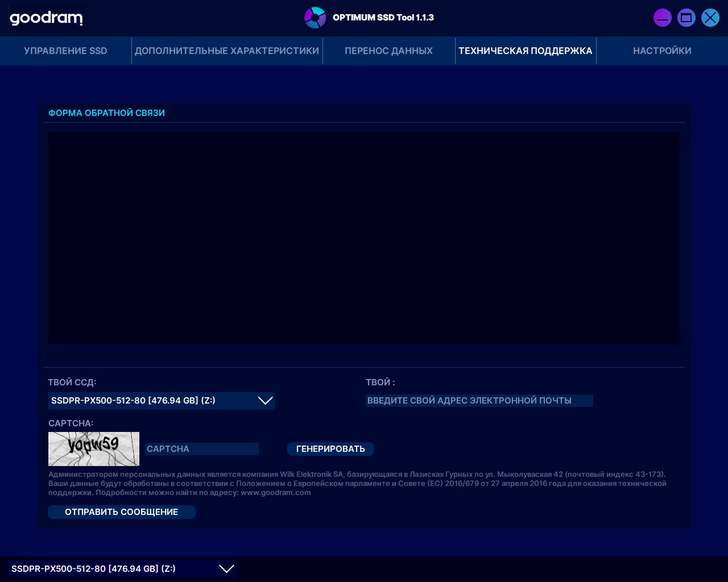Minimize the Optimum SSD Tool window

[x=663, y=18]
